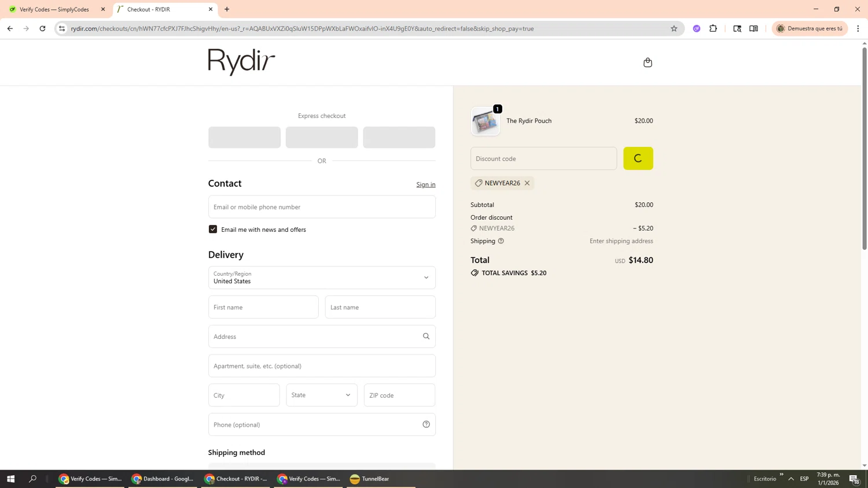Click the Rydir logo
This screenshot has height=488, width=868.
point(241,62)
